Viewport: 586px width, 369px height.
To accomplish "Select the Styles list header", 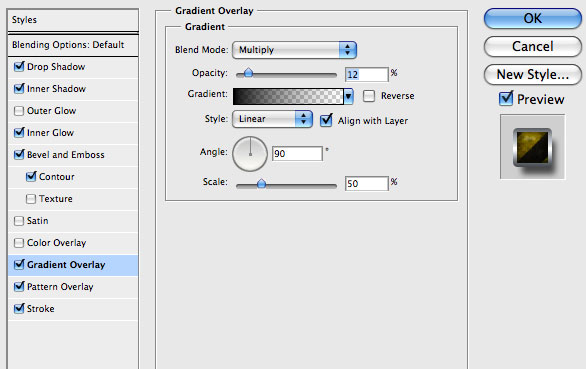I will click(73, 20).
